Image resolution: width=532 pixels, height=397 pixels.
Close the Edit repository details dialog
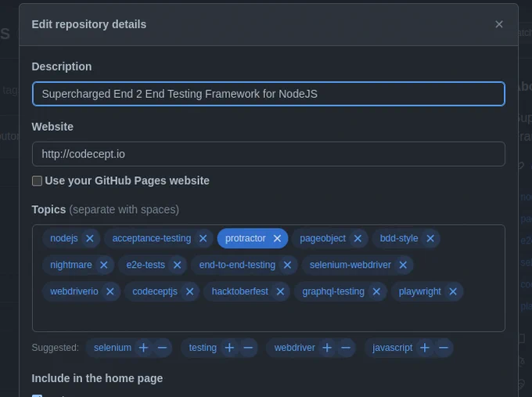(x=499, y=24)
